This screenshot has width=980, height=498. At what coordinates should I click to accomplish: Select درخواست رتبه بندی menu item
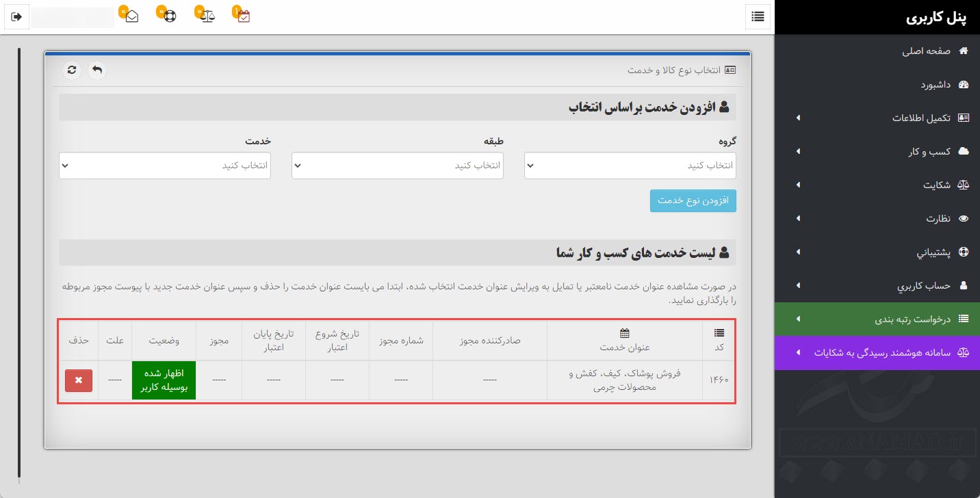(x=877, y=319)
